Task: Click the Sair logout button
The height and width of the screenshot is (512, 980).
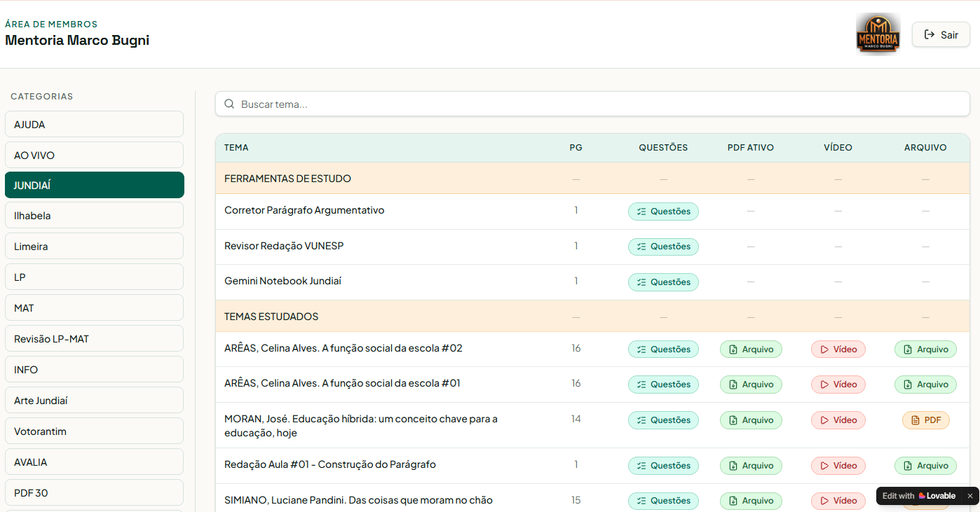Action: coord(941,34)
